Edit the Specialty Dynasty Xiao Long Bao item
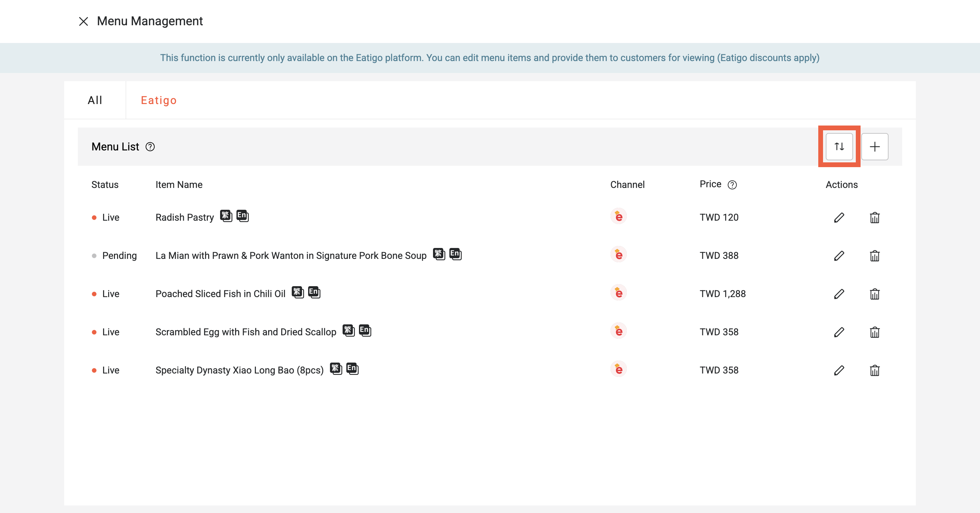980x513 pixels. tap(839, 370)
